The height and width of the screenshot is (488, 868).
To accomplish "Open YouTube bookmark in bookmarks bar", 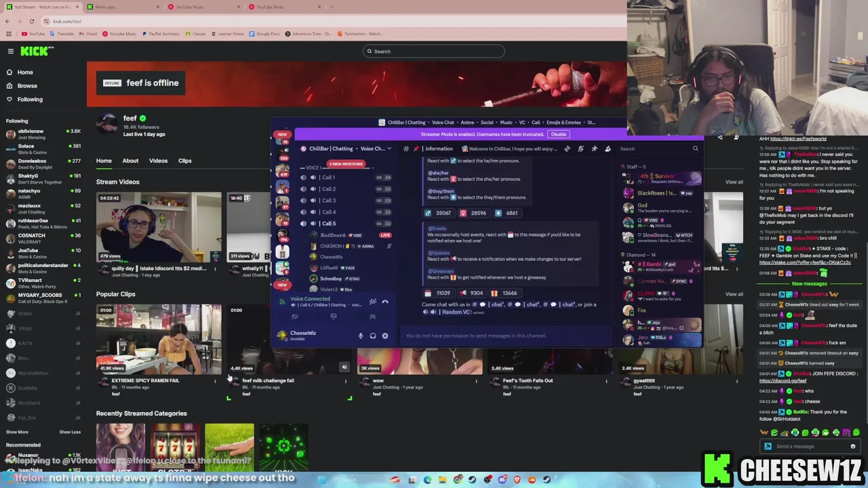I will point(33,34).
